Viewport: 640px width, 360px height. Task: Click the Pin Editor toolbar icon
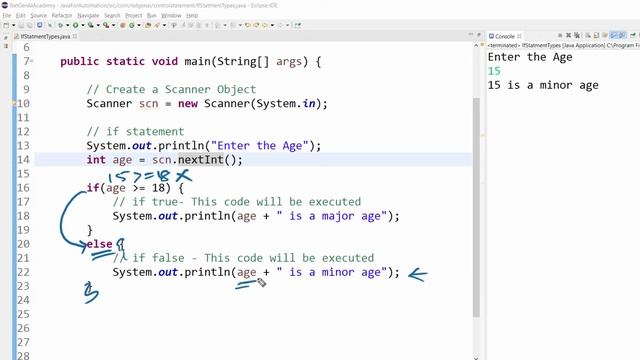pyautogui.click(x=298, y=25)
